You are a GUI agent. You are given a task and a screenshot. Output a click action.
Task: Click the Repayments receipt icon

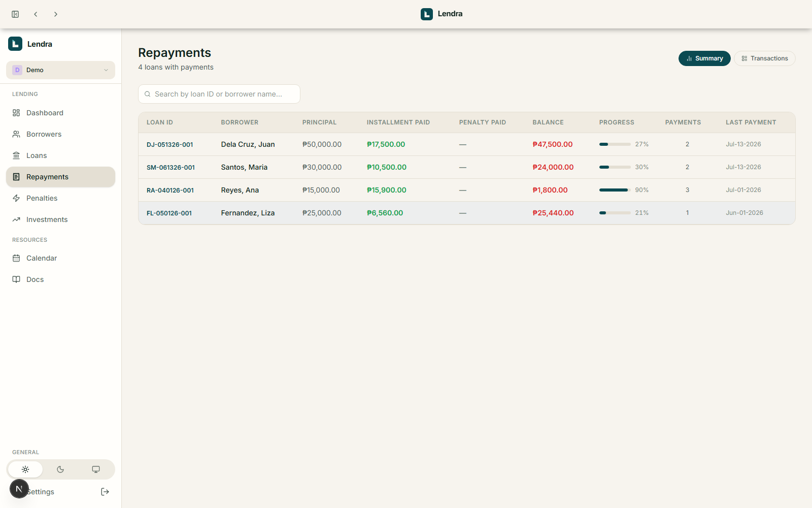[x=16, y=177]
